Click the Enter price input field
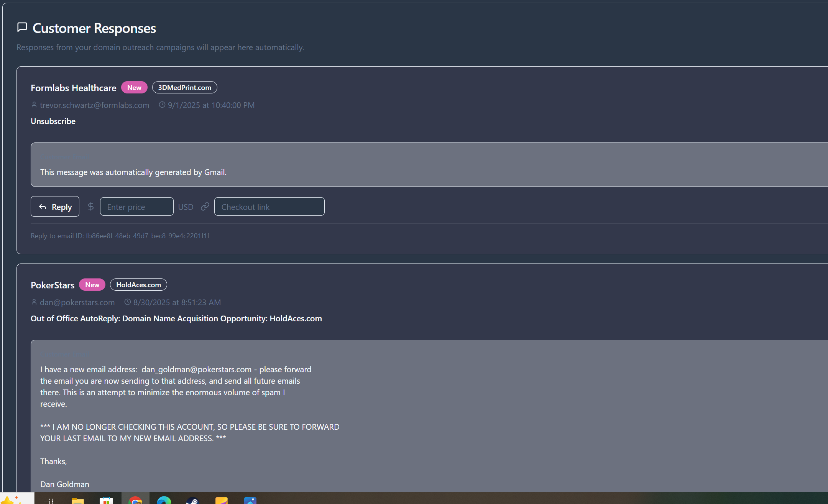The image size is (828, 504). pyautogui.click(x=136, y=207)
